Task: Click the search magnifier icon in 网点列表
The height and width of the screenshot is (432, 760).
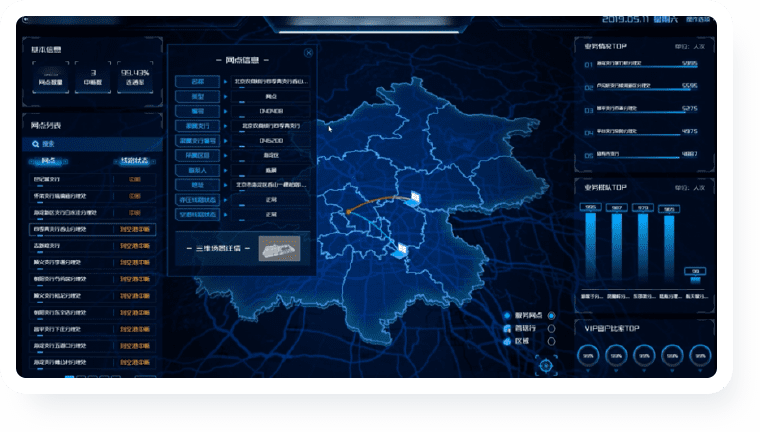Action: point(35,144)
